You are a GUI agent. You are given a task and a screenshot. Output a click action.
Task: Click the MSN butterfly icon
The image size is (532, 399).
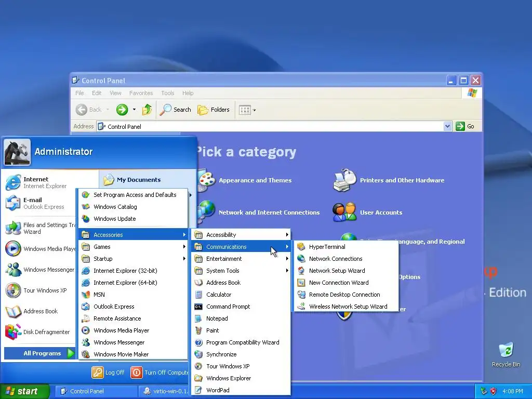pos(86,295)
